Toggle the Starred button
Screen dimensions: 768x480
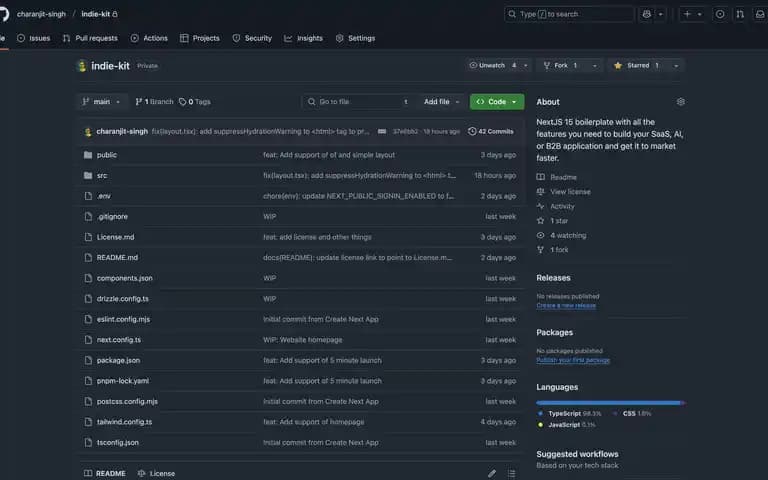(637, 65)
